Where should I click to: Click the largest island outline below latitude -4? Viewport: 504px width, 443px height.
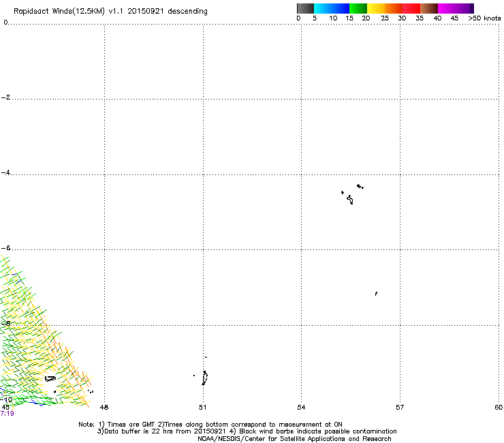tap(350, 200)
